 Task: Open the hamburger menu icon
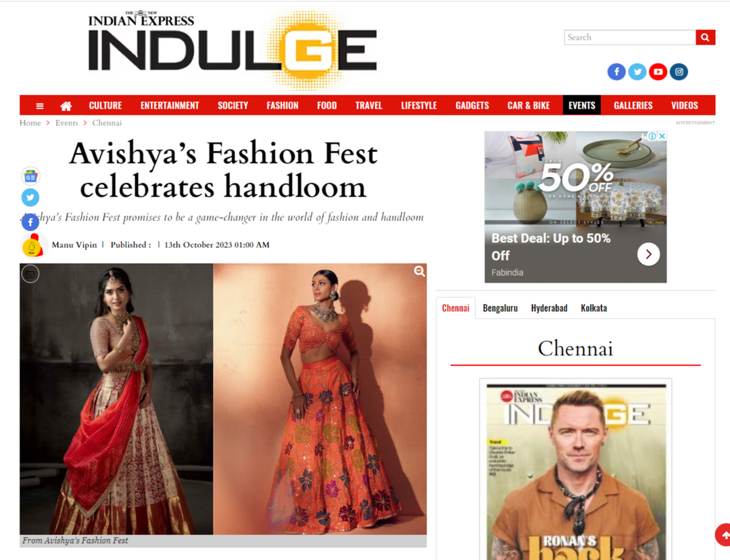(x=40, y=106)
